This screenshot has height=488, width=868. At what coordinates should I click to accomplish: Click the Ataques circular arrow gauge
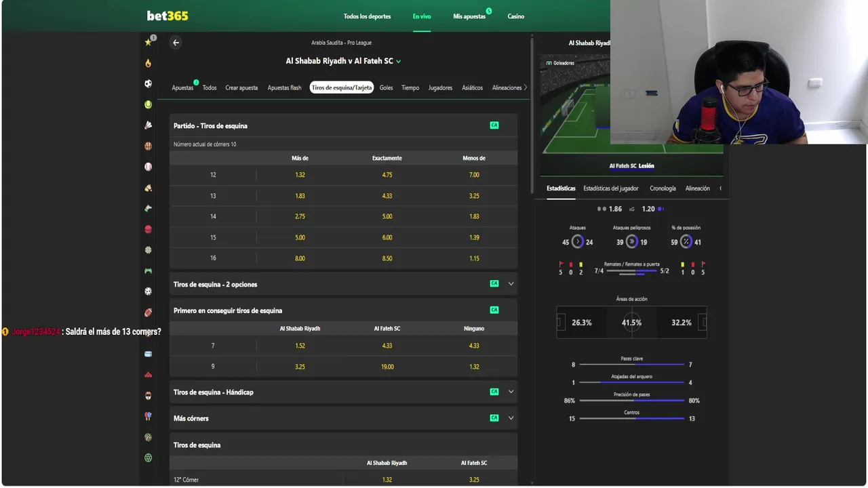(x=578, y=242)
